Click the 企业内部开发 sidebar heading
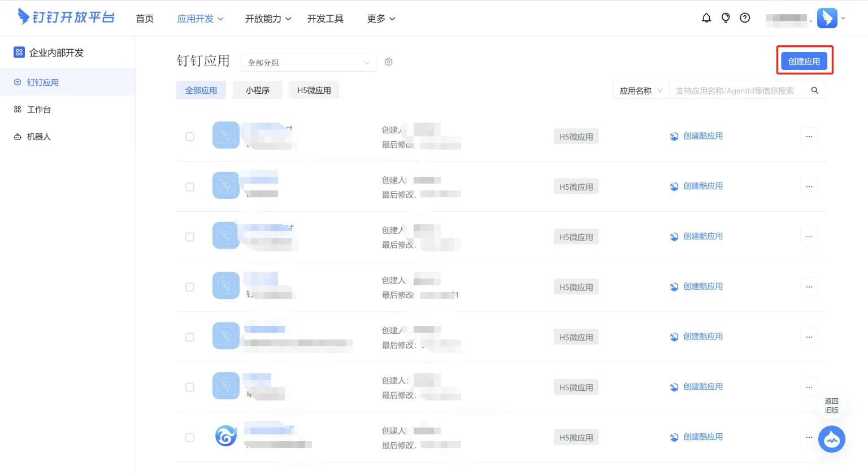 pos(57,53)
